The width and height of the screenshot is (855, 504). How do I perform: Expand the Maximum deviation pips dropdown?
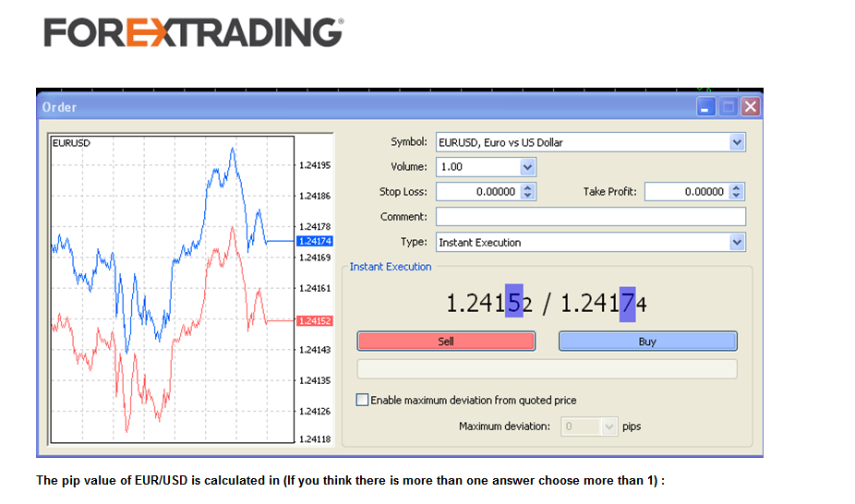pyautogui.click(x=608, y=426)
